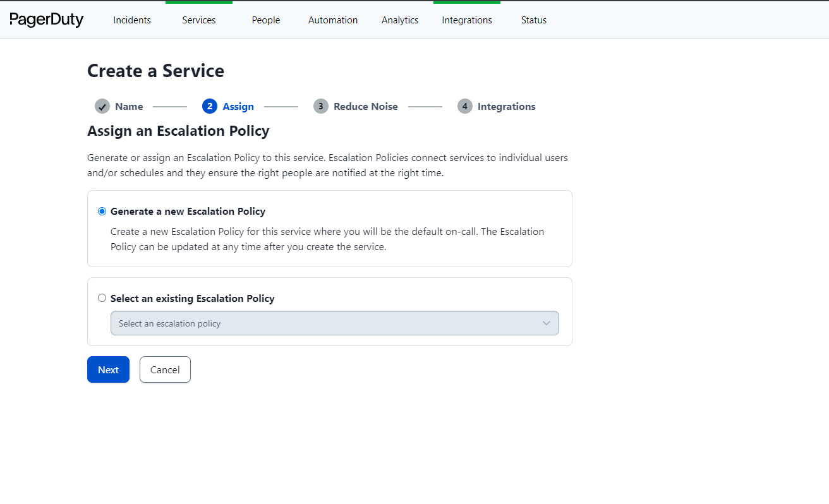Click the step 4 Integrations circle
The height and width of the screenshot is (504, 829).
pos(465,107)
